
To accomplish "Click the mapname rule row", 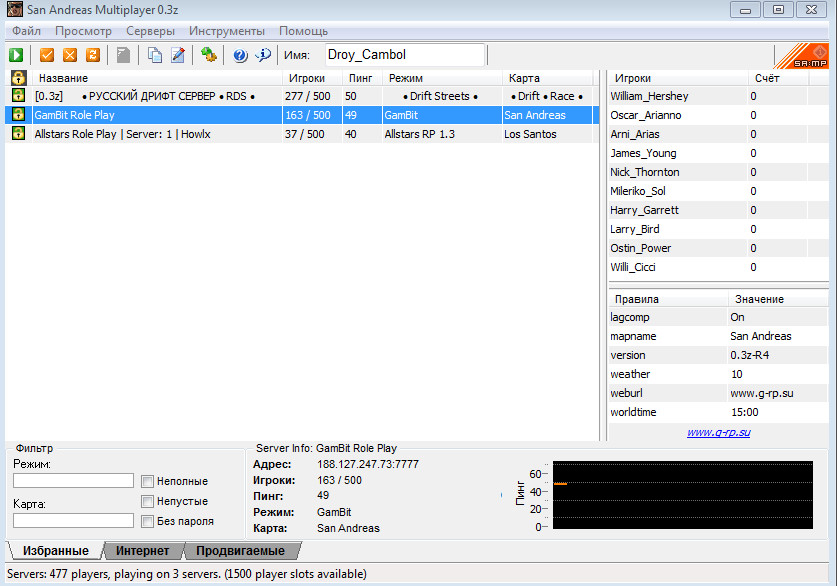I will (x=718, y=336).
